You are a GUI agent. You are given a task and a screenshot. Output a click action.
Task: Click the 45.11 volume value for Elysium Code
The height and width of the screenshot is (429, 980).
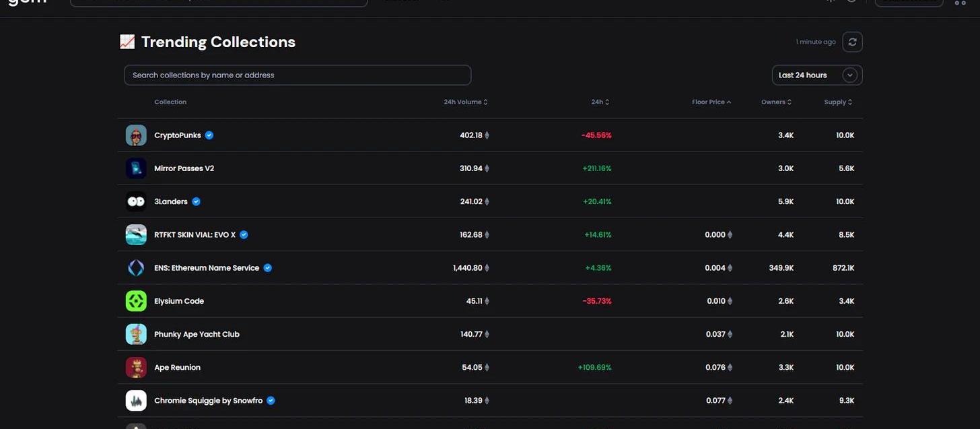pyautogui.click(x=475, y=301)
